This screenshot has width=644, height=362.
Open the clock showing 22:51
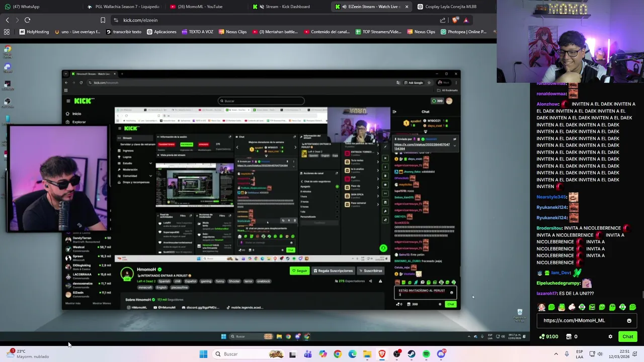pos(619,354)
